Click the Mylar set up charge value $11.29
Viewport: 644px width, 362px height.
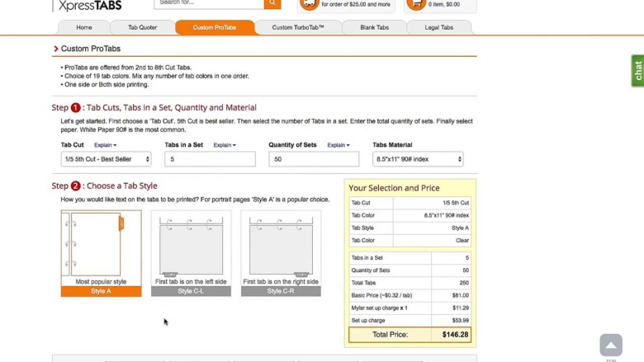tap(461, 308)
